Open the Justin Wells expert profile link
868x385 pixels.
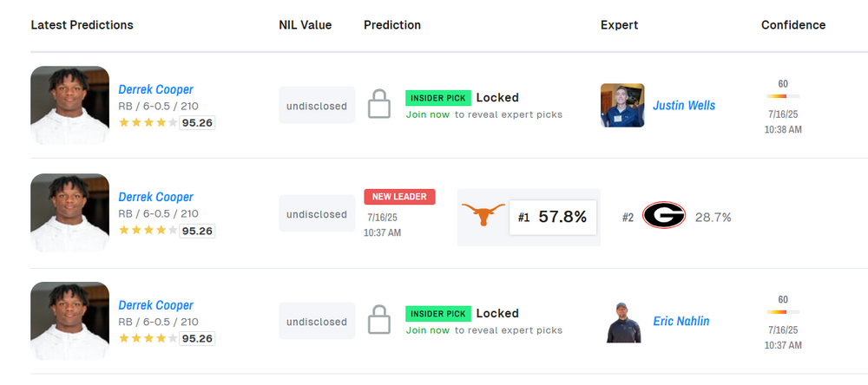[684, 106]
